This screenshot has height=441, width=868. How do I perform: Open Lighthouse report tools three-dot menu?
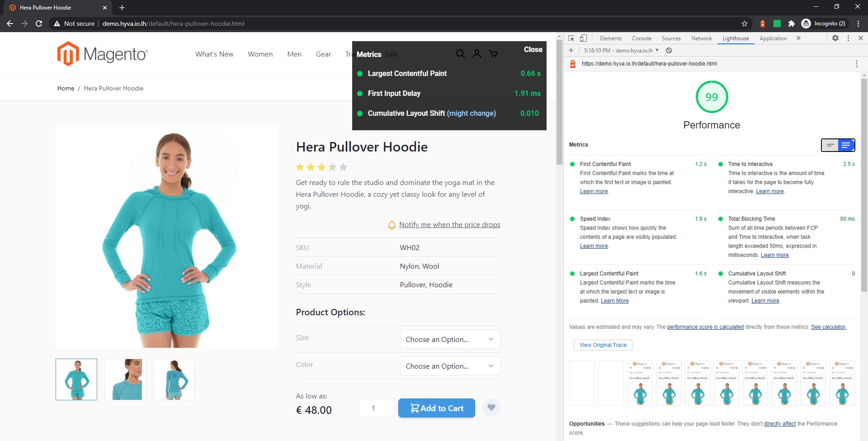[x=856, y=64]
